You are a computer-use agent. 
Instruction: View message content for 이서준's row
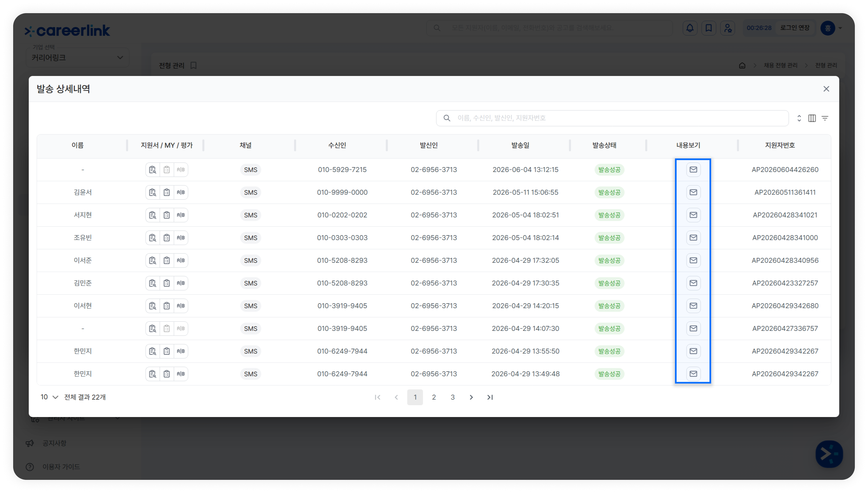[x=693, y=260]
